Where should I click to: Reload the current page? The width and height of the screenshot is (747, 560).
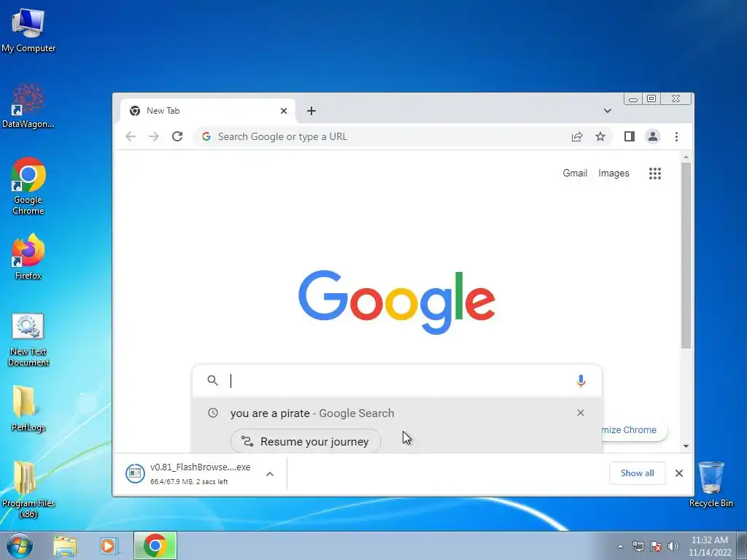click(177, 136)
